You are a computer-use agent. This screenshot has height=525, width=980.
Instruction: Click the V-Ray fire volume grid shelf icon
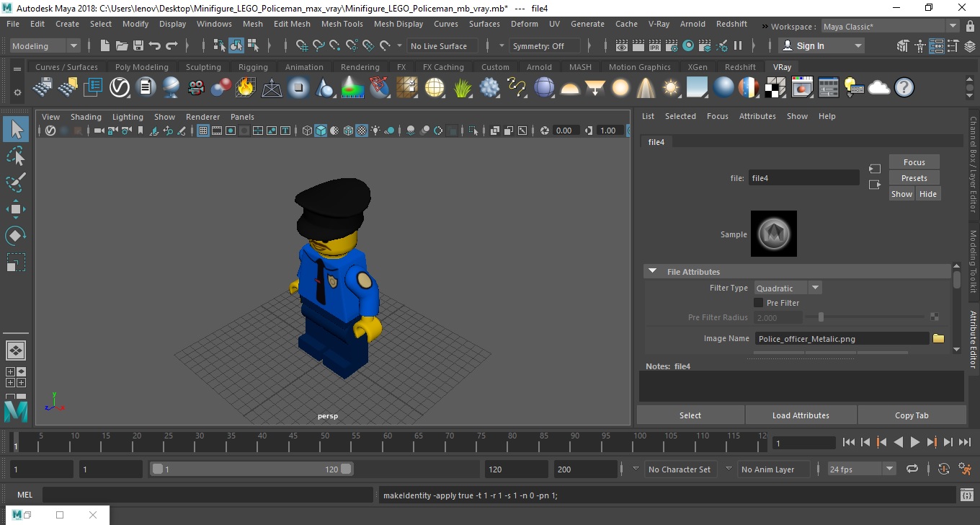click(x=246, y=88)
